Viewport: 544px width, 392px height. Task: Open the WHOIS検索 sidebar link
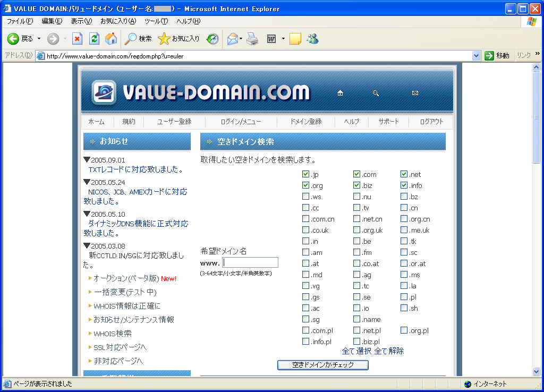(113, 334)
